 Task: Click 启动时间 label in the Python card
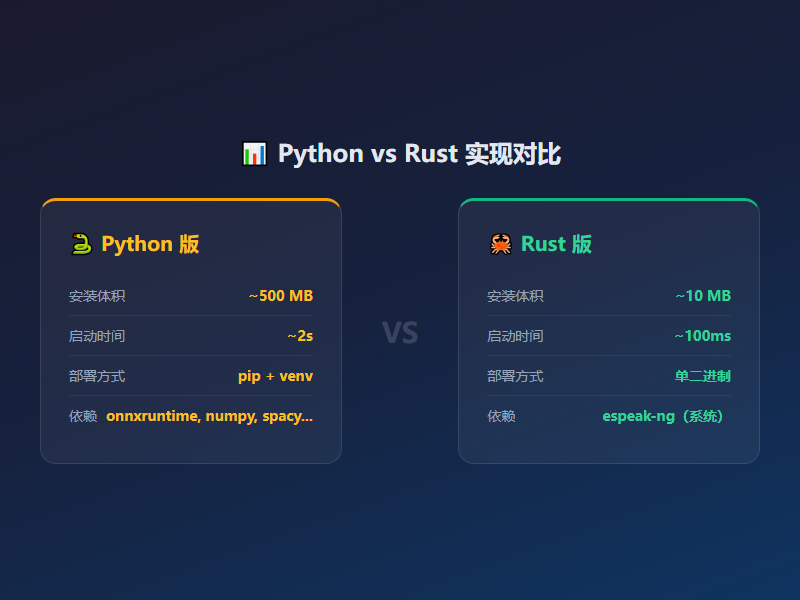[97, 336]
